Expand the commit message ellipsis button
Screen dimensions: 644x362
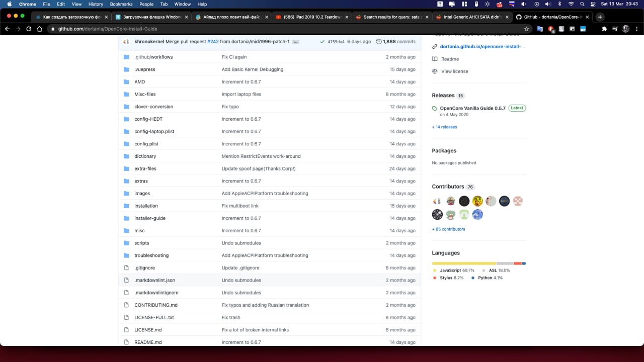[x=295, y=42]
